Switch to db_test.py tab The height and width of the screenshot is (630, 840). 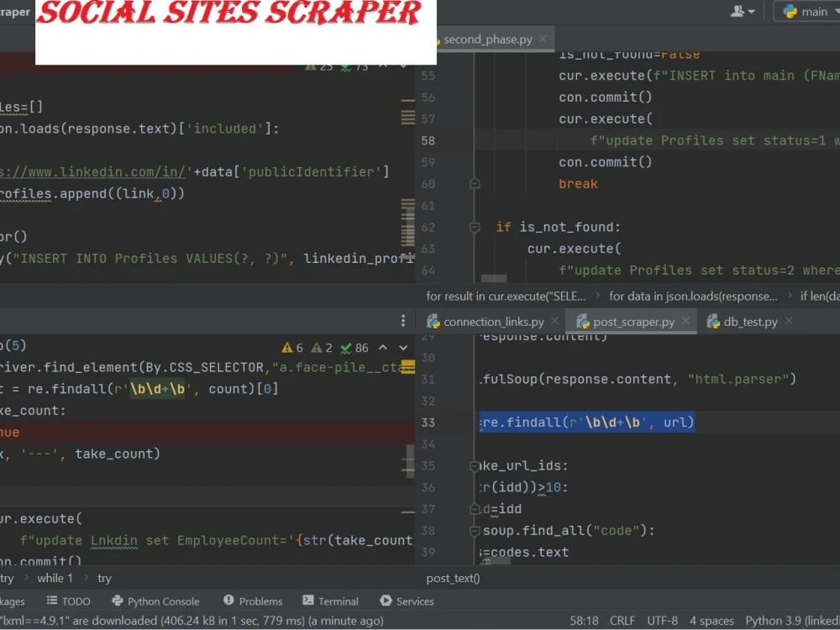(x=750, y=322)
